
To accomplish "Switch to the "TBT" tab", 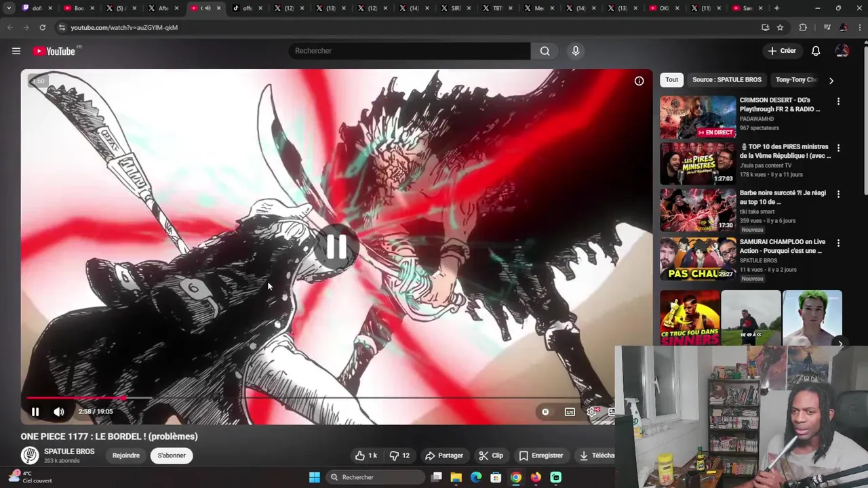I will pos(499,8).
